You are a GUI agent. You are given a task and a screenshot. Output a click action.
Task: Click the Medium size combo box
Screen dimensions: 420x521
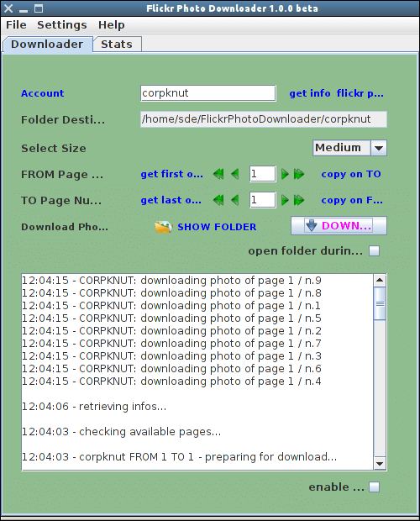point(349,148)
